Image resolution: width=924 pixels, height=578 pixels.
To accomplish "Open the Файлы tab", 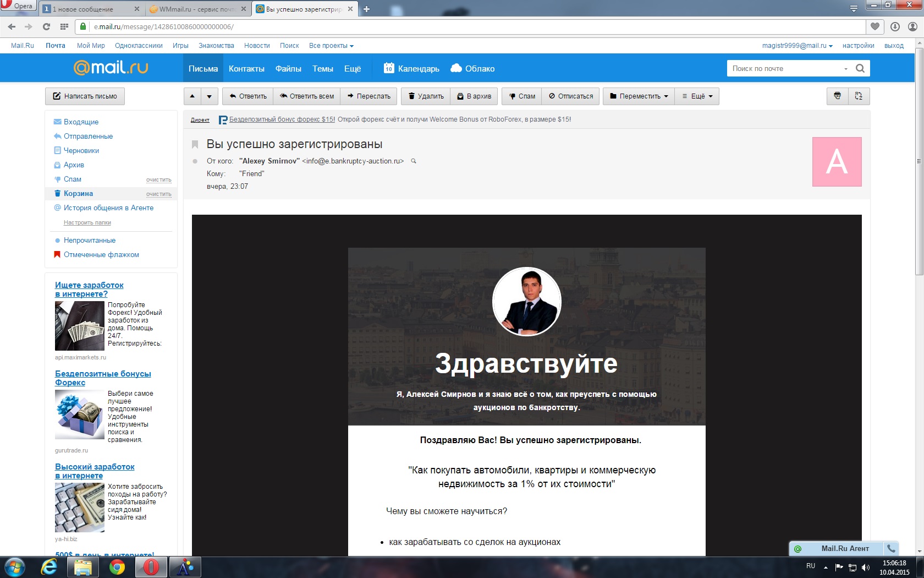I will 288,69.
